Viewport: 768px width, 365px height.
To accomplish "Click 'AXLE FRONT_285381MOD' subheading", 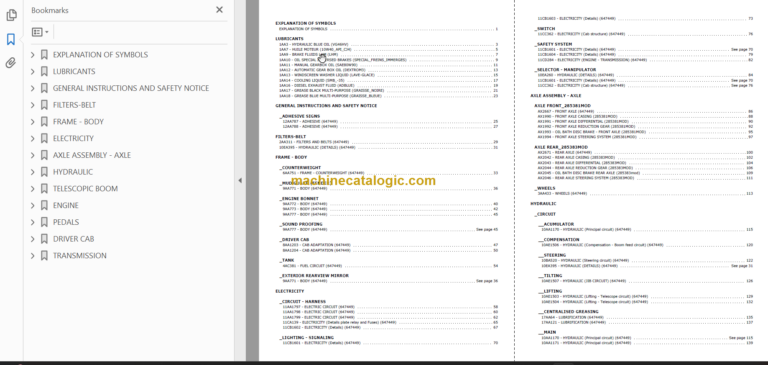I will (562, 105).
